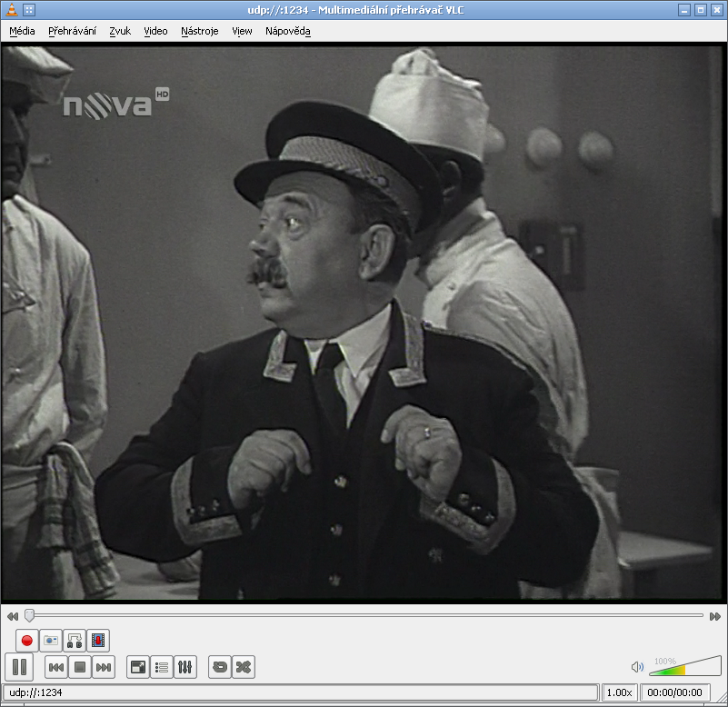Click the volume slider at 100%
Image resolution: width=728 pixels, height=707 pixels.
click(685, 667)
